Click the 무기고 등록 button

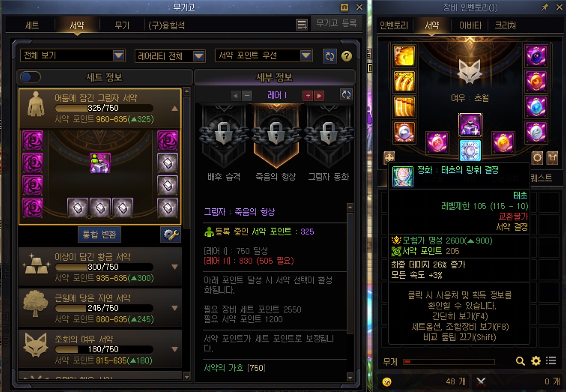pos(336,24)
